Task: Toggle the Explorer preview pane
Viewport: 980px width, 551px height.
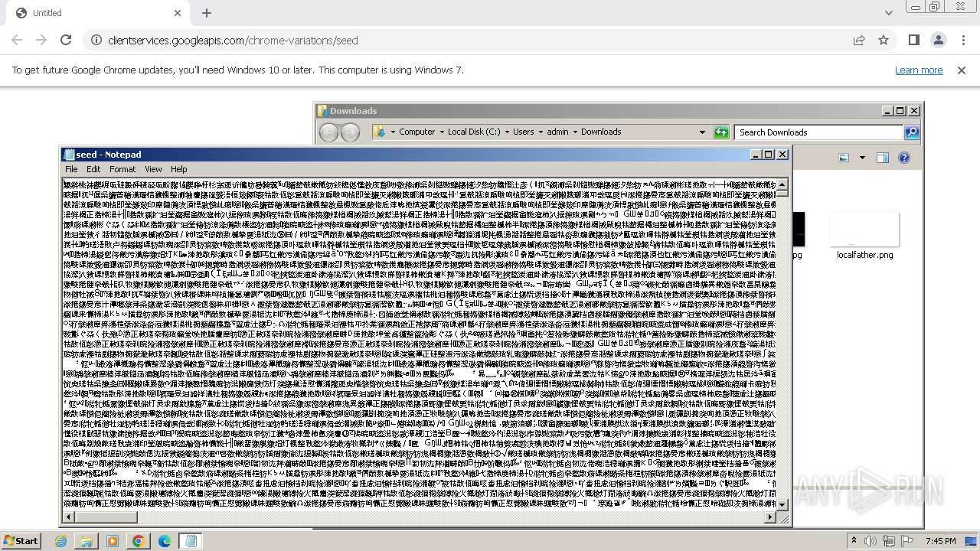Action: (883, 158)
